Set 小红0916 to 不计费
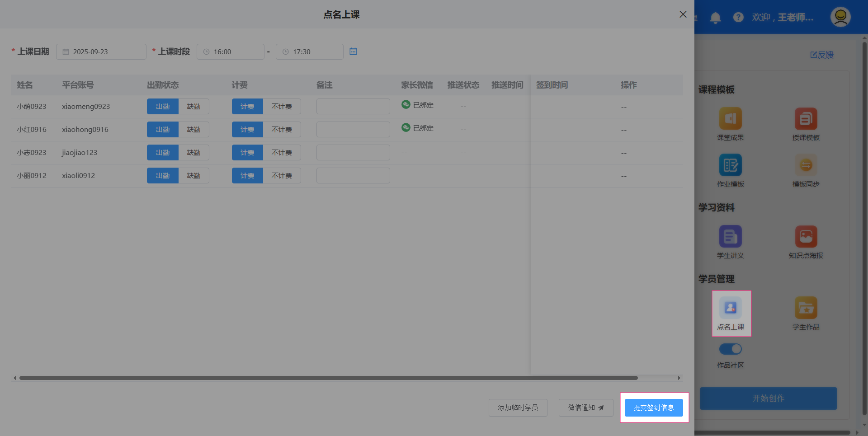The image size is (868, 436). 282,130
